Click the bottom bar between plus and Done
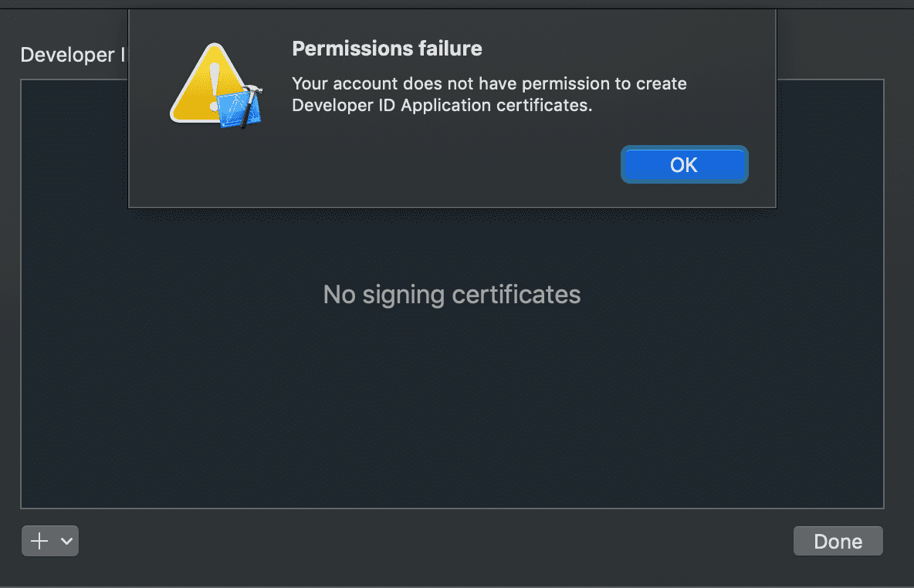This screenshot has width=914, height=588. tap(432, 541)
